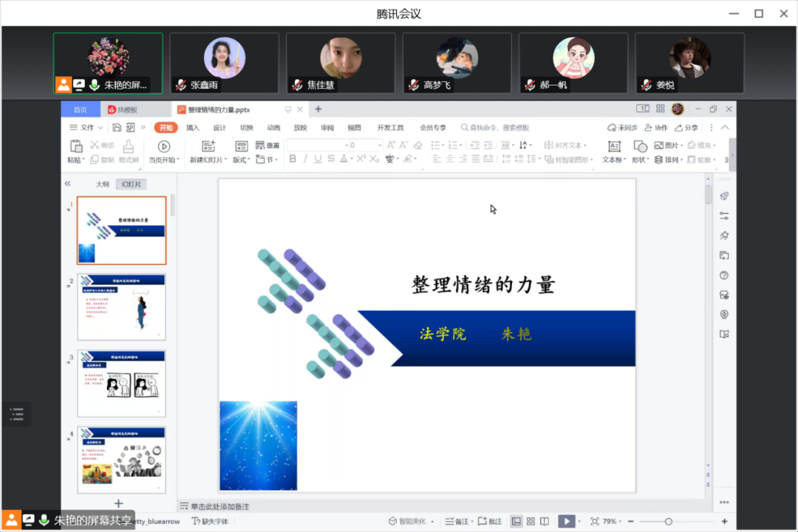Open the 文件 menu dropdown arrow
The height and width of the screenshot is (532, 798).
[x=100, y=128]
